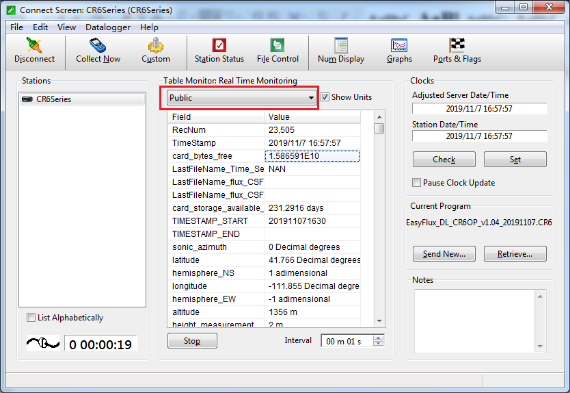Select the altitude field row
The width and height of the screenshot is (570, 393).
[x=264, y=312]
